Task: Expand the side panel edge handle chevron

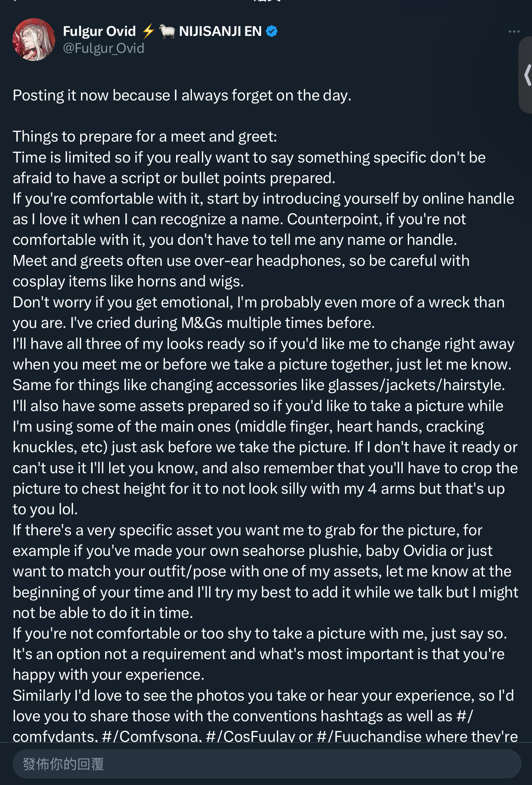Action: (526, 75)
